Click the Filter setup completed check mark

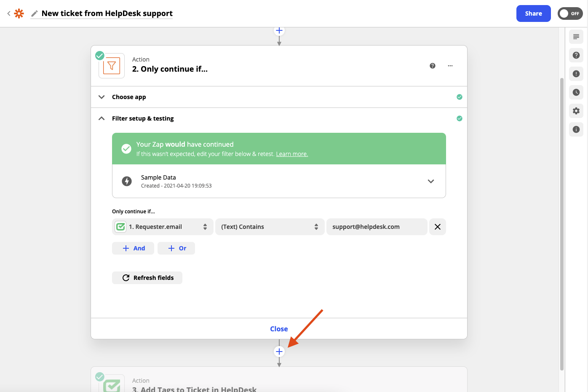pyautogui.click(x=460, y=118)
